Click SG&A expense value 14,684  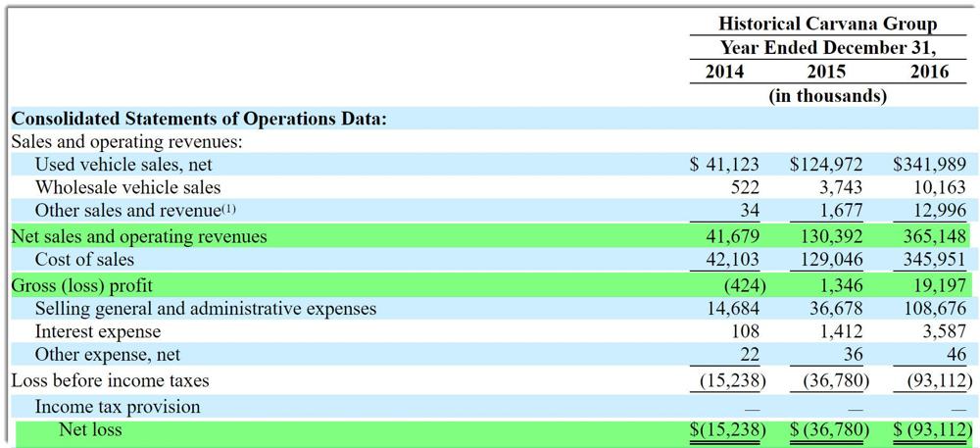point(733,308)
